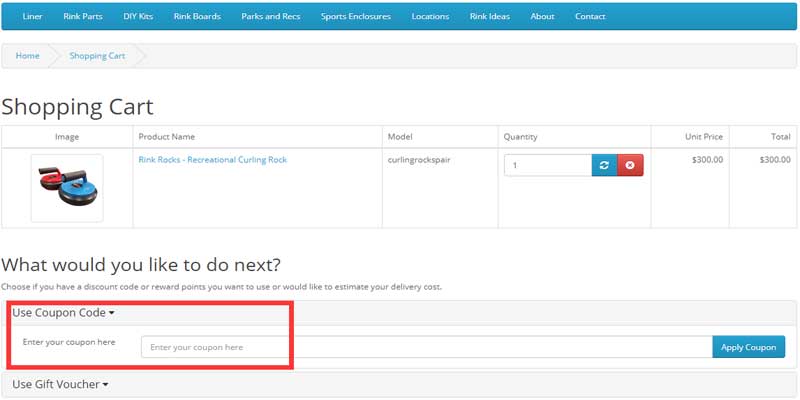
Task: Focus the coupon code input field
Action: coord(426,347)
